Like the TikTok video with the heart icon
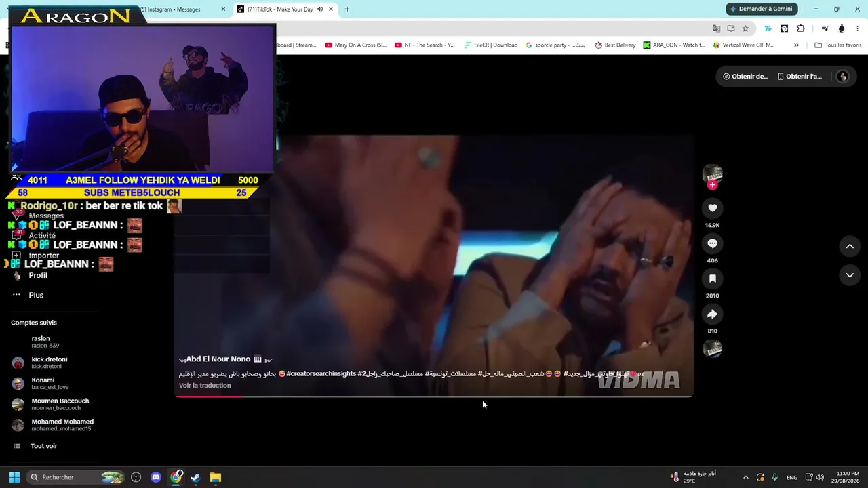 point(712,208)
